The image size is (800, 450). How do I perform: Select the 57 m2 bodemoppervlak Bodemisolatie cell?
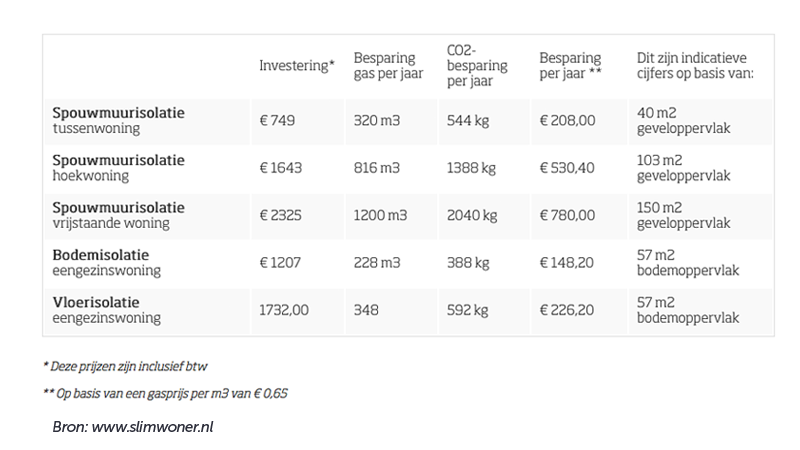[x=688, y=263]
